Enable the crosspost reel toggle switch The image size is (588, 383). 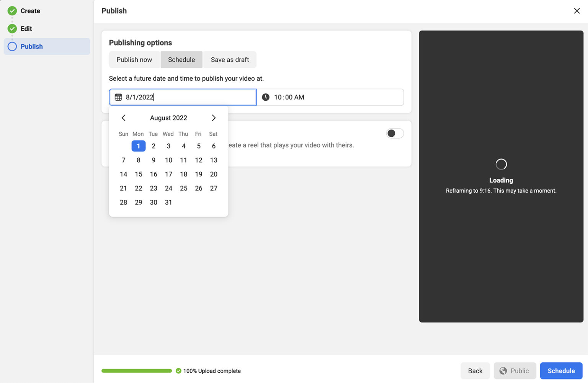tap(395, 133)
